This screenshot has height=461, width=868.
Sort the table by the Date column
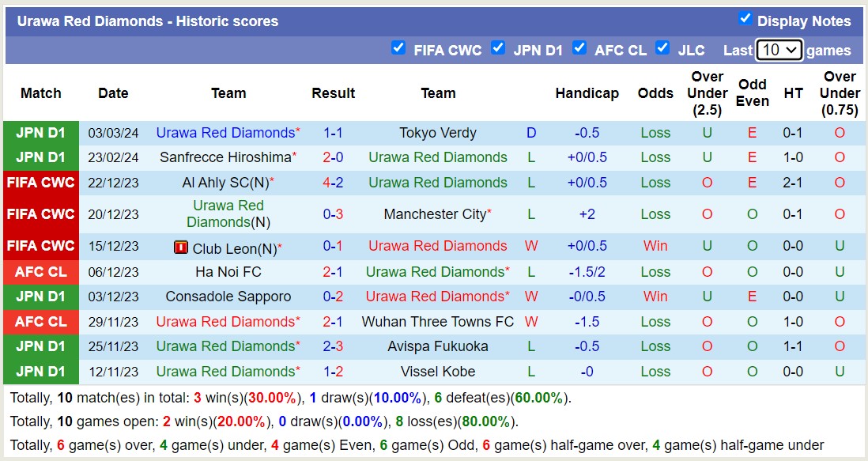click(x=112, y=93)
